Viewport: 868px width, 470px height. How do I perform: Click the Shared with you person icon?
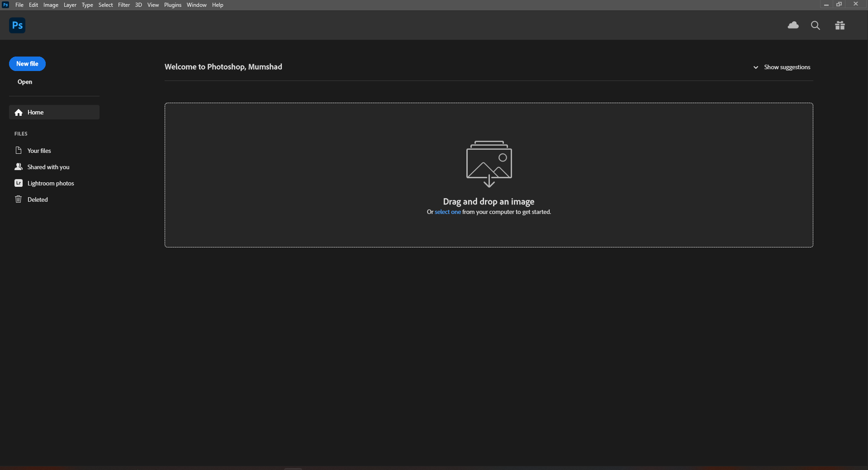tap(19, 167)
